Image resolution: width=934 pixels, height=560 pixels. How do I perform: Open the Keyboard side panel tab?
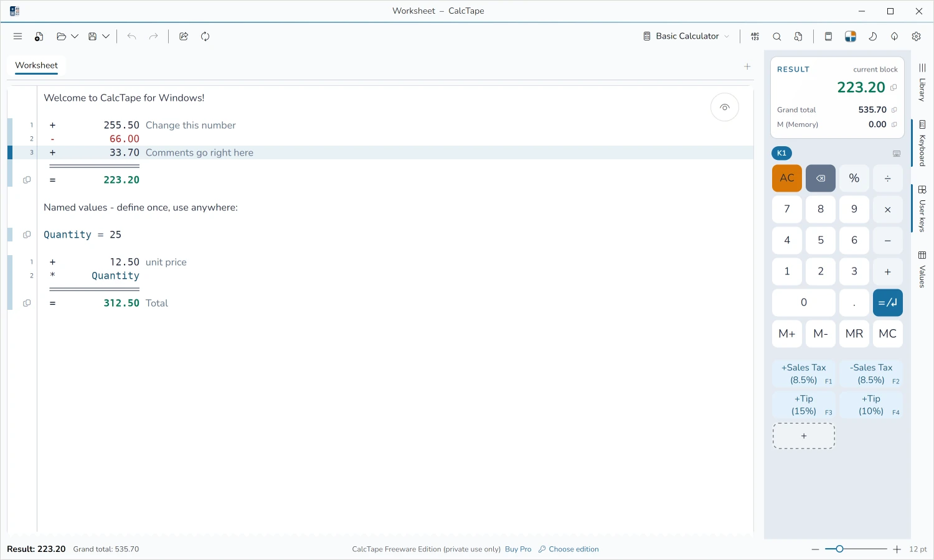coord(922,144)
